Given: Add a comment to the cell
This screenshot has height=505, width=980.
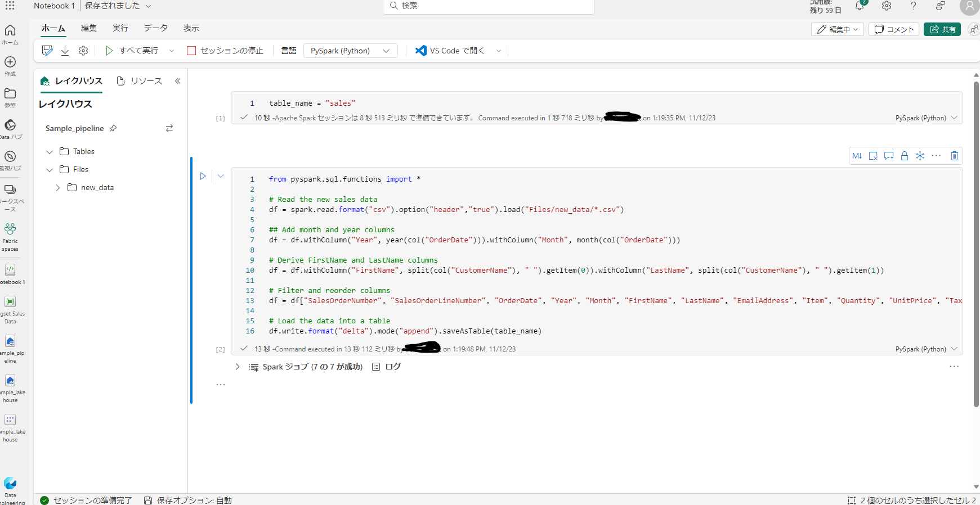Looking at the screenshot, I should (x=889, y=156).
